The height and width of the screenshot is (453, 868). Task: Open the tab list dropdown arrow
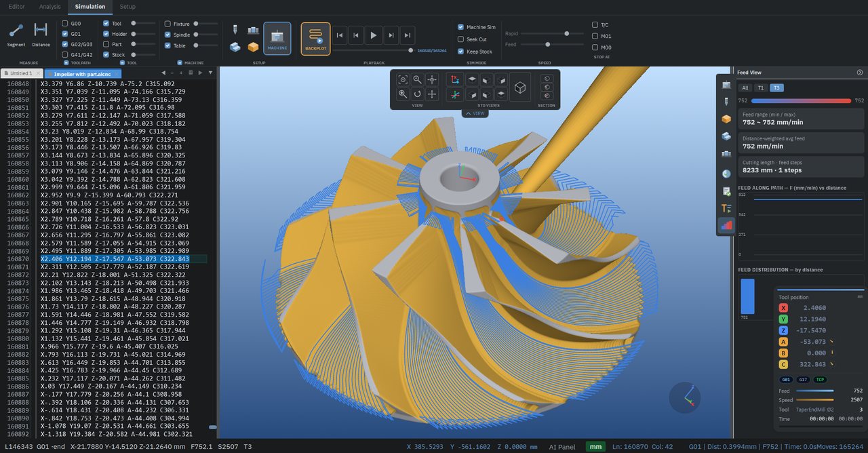click(210, 73)
